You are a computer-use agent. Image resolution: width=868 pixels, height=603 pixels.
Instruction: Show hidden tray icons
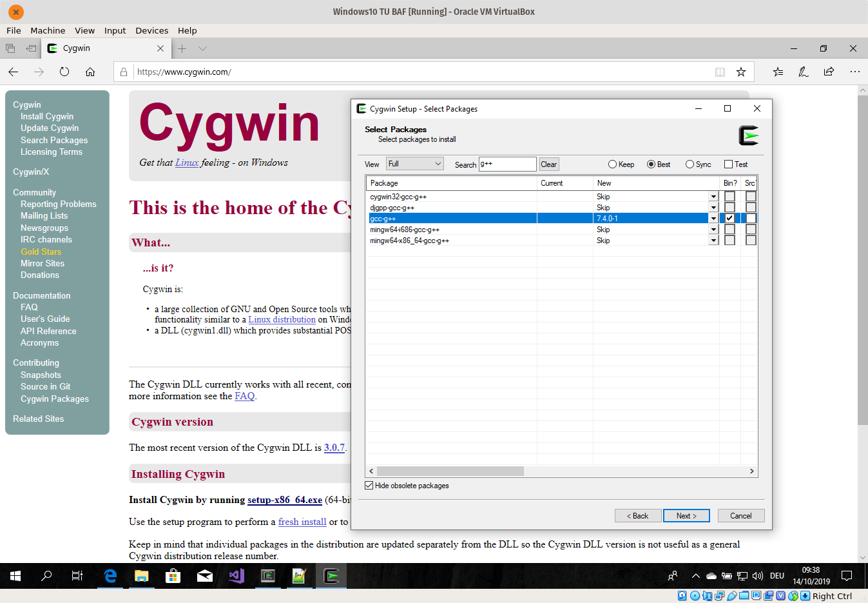tap(695, 576)
